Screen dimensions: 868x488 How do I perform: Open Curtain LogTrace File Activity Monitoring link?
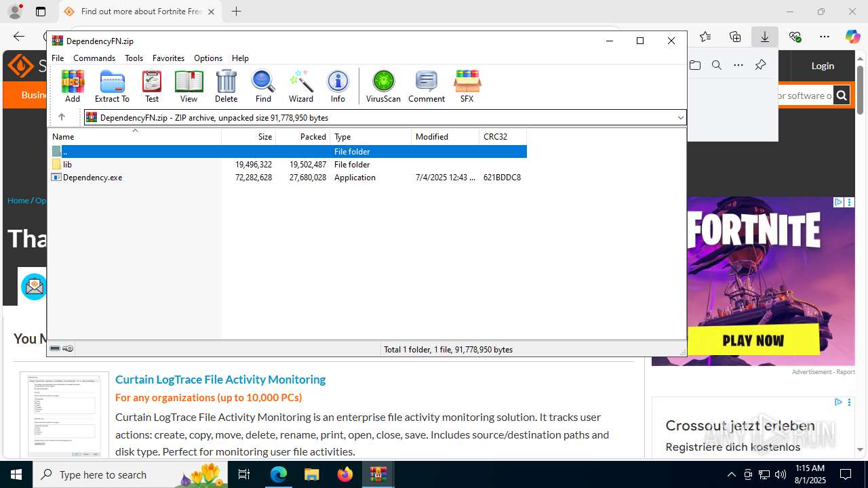tap(220, 380)
